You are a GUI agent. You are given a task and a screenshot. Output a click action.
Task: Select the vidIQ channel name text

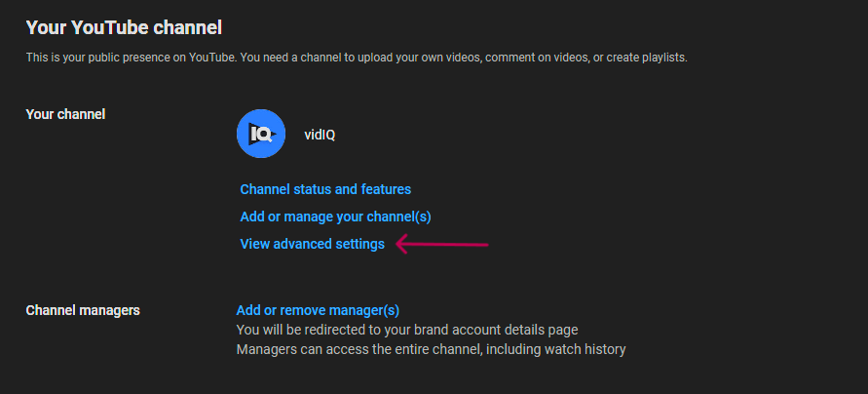click(320, 135)
